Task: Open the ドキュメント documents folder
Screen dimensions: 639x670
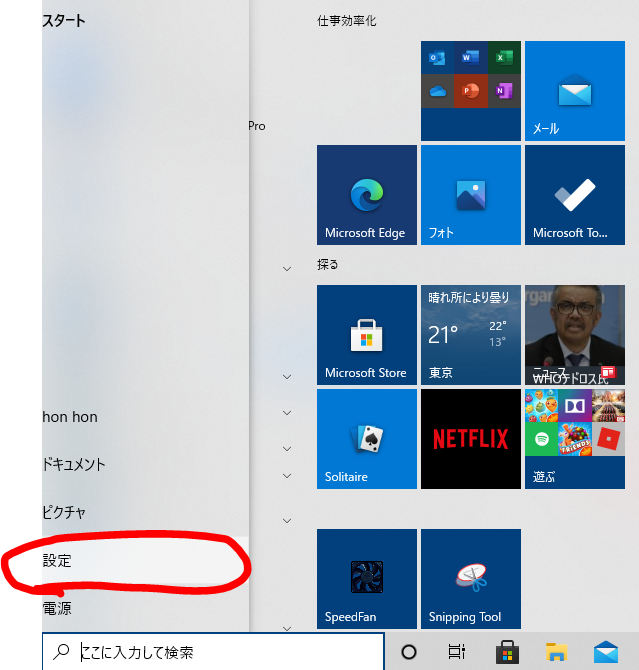Action: click(x=145, y=464)
